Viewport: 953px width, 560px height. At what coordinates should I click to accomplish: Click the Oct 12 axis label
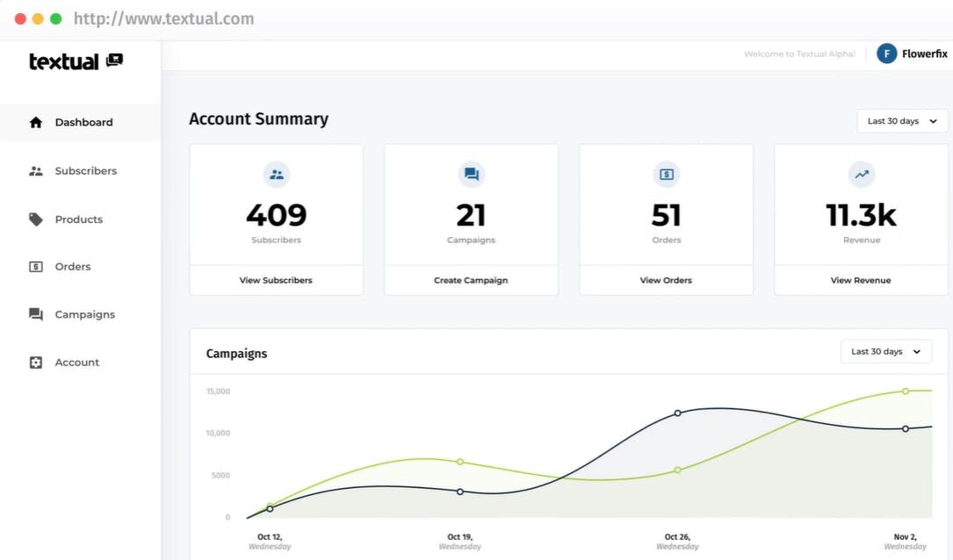point(270,542)
